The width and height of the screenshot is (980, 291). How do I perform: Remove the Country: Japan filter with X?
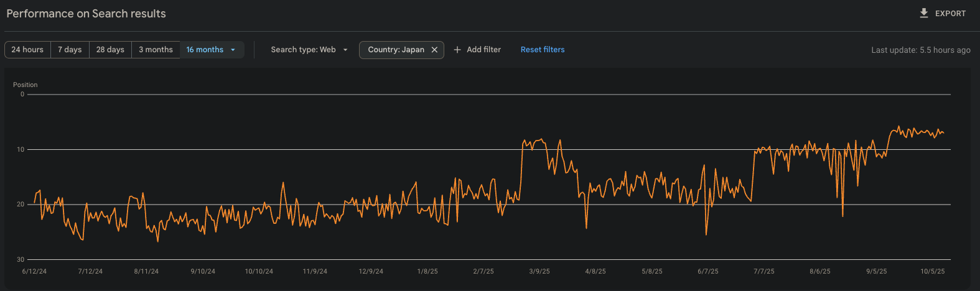(434, 50)
